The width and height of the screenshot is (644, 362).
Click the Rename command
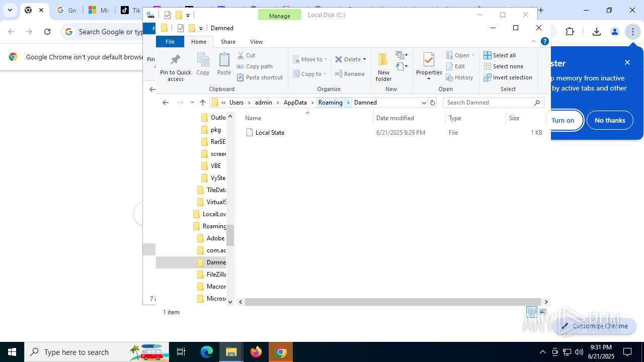click(350, 74)
